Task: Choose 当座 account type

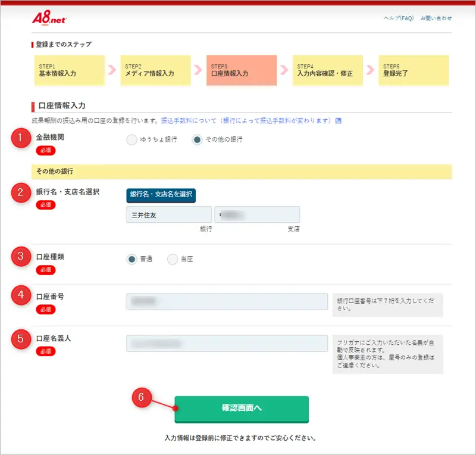Action: click(173, 259)
